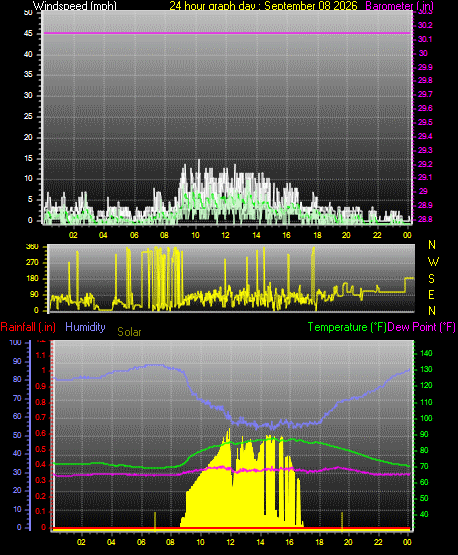This screenshot has height=555, width=458.
Task: Click the magenta barometer line
Action: (x=227, y=33)
